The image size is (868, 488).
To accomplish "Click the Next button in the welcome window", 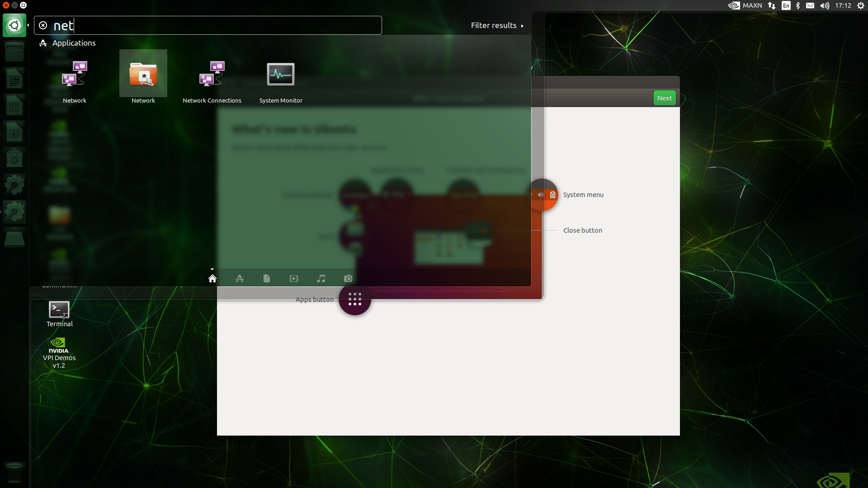I will point(665,98).
